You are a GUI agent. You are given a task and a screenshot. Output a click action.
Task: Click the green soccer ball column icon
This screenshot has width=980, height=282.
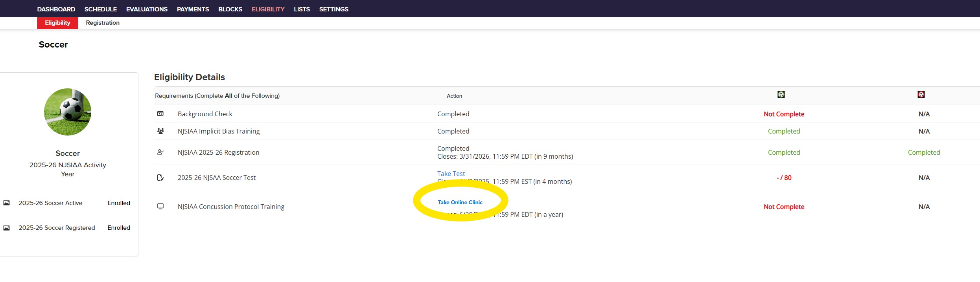781,94
